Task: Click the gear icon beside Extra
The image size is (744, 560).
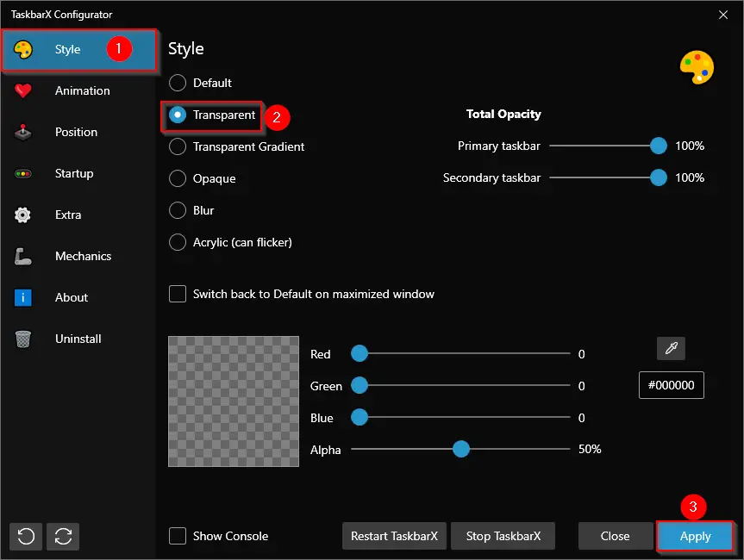Action: [22, 215]
